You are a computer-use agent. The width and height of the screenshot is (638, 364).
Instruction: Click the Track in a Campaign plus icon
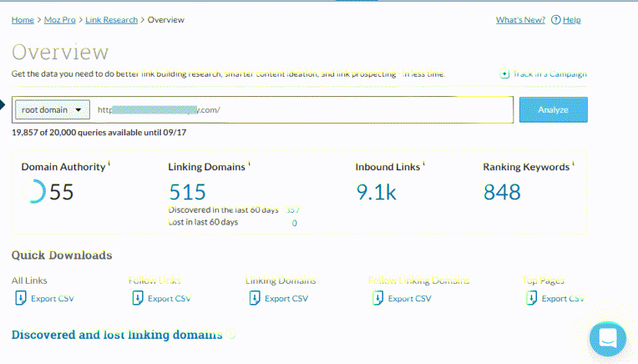tap(504, 74)
